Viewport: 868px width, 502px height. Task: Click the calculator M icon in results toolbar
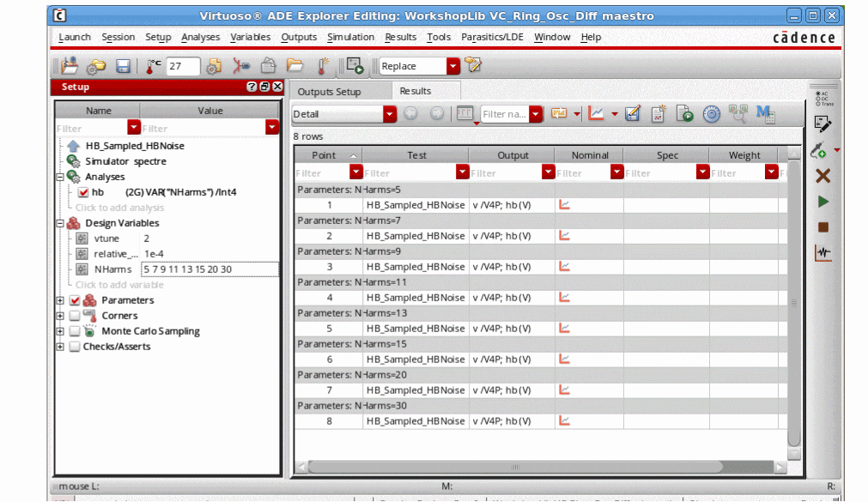(764, 113)
